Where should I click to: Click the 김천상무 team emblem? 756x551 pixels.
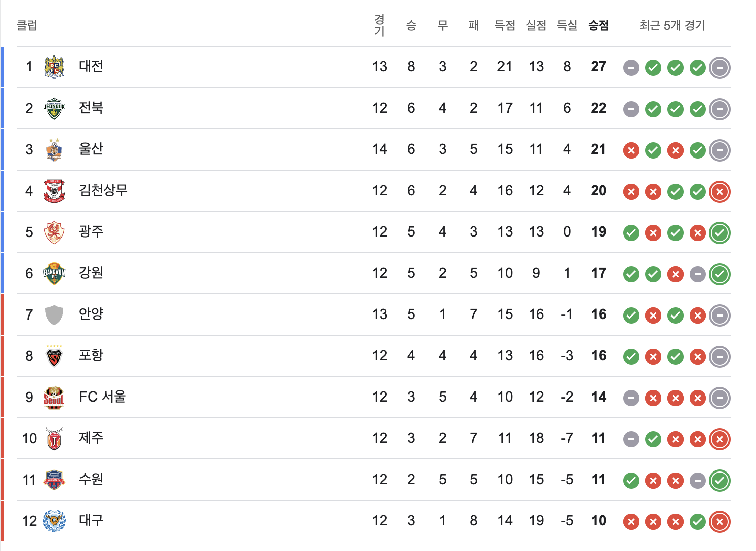[54, 191]
